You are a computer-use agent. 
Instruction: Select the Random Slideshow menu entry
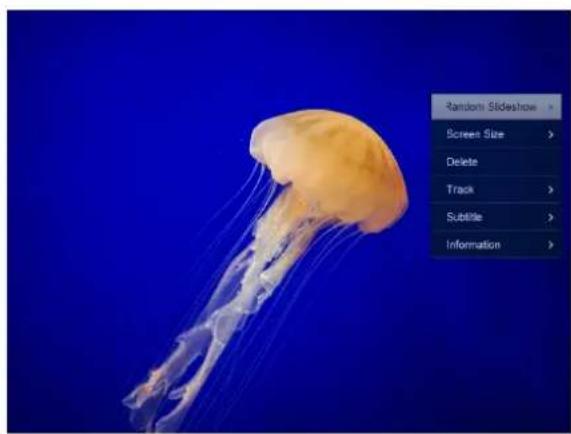click(x=496, y=107)
